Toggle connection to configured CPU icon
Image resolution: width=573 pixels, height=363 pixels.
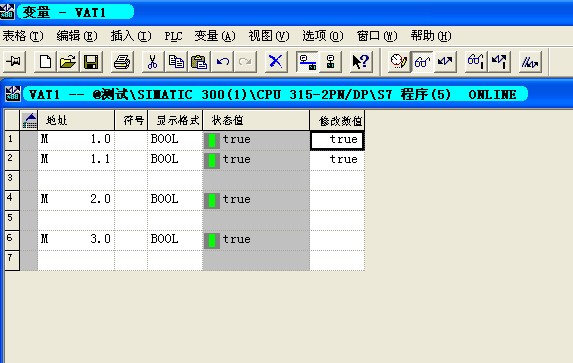coord(307,61)
